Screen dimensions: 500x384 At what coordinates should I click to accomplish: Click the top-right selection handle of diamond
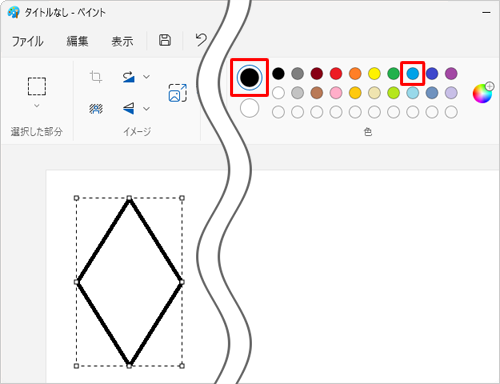click(x=182, y=198)
